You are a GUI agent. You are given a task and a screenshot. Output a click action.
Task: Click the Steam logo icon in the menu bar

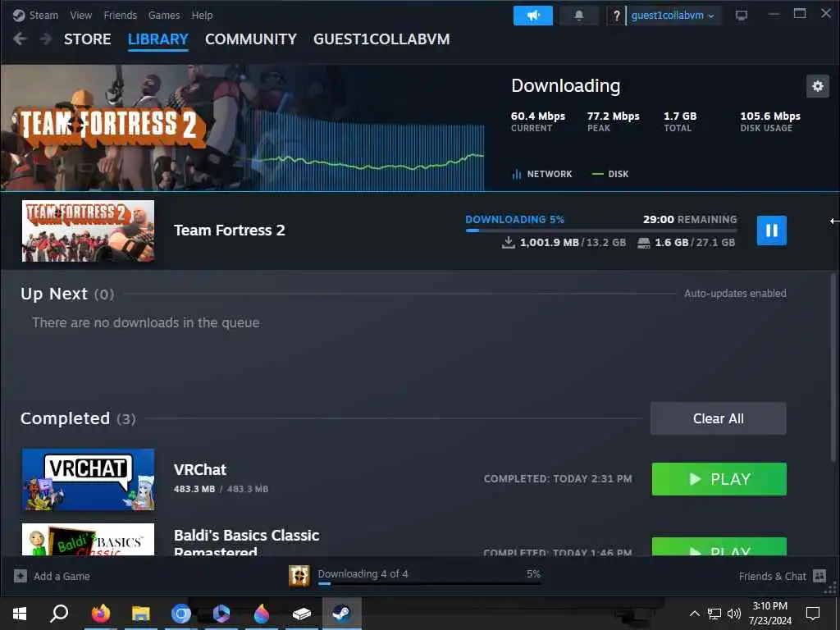point(19,15)
